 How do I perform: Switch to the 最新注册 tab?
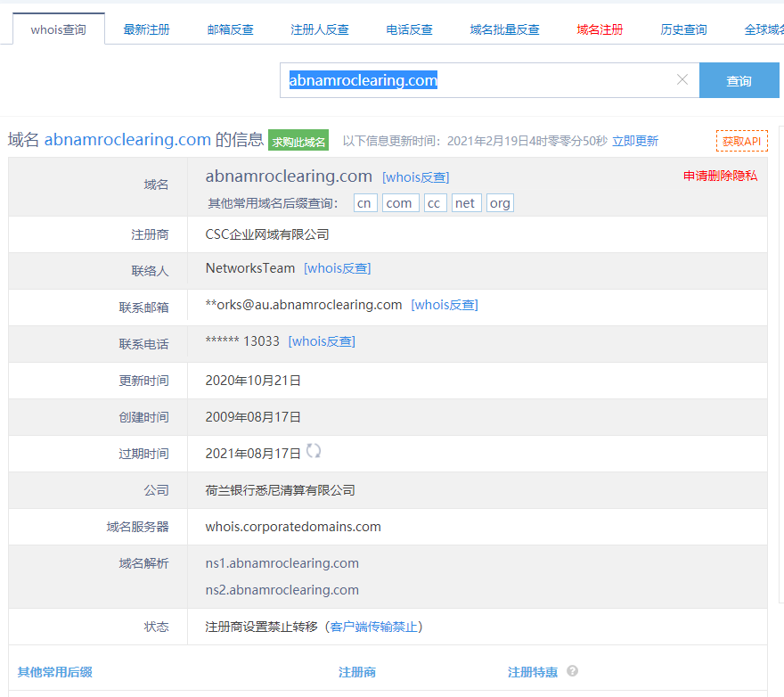coord(147,29)
